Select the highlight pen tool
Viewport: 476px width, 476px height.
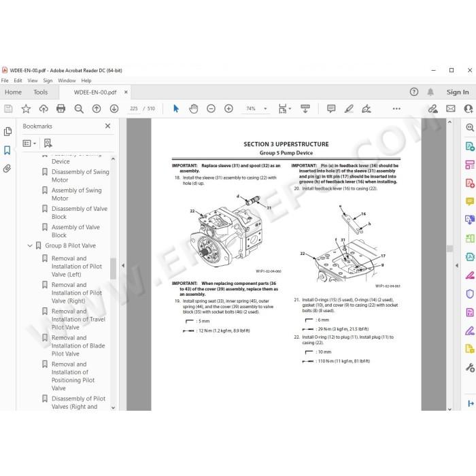tap(349, 109)
